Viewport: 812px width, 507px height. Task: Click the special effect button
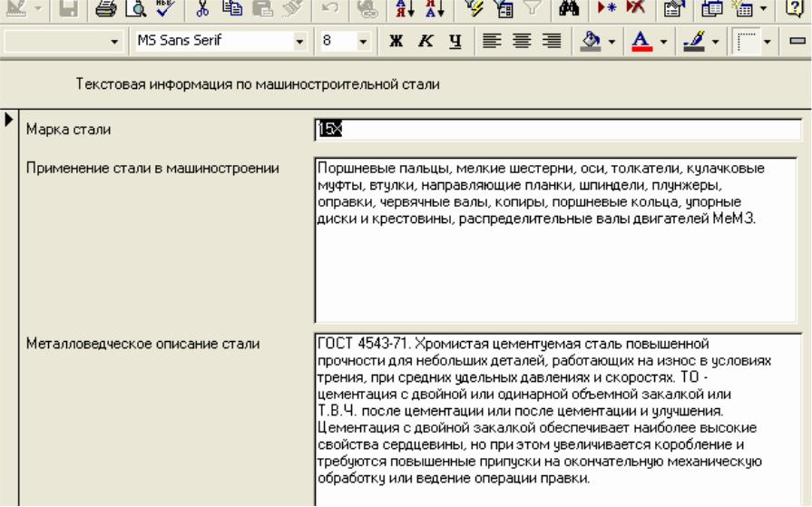point(797,41)
